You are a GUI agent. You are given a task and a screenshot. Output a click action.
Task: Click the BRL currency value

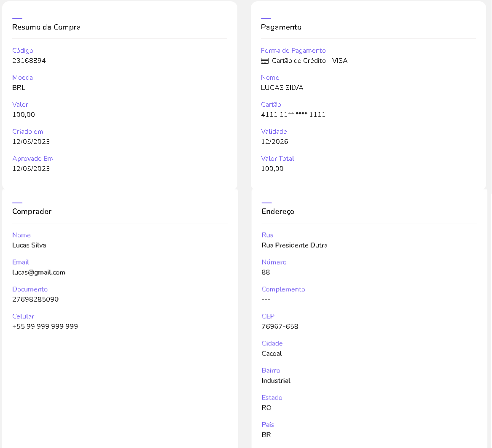coord(19,88)
